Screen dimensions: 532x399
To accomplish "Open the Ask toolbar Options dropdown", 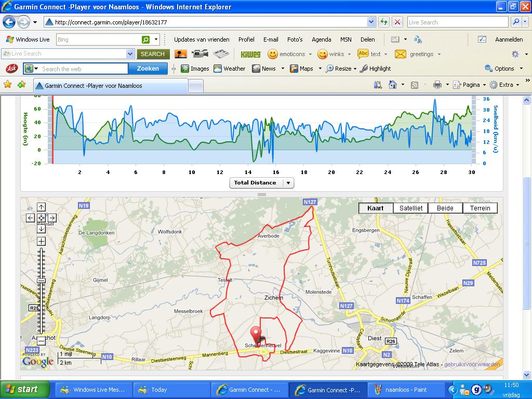I will (521, 69).
